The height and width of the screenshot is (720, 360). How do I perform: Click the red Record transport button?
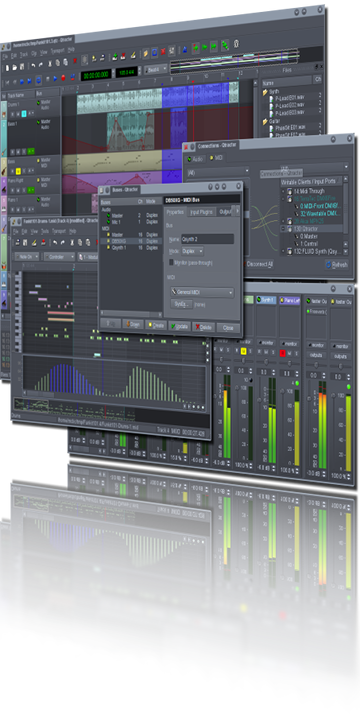63,79
